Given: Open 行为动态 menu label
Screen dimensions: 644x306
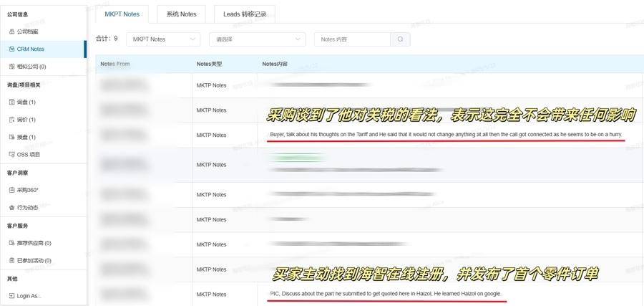Looking at the screenshot, I should (x=27, y=208).
